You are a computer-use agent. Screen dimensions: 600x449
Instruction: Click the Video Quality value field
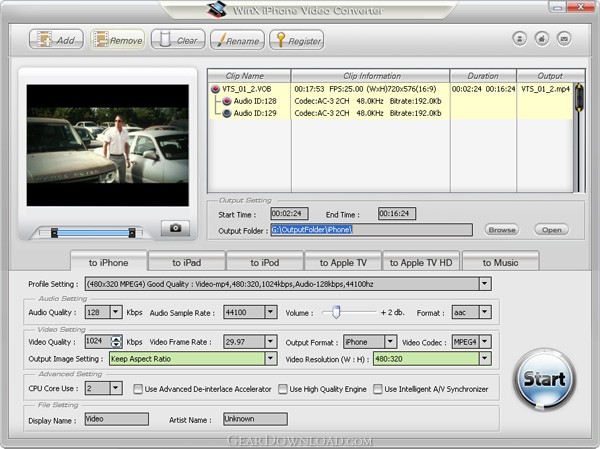[98, 341]
